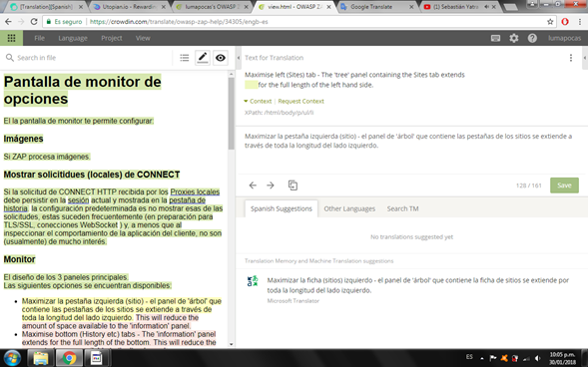588x367 pixels.
Task: Switch to the Google Translate browser tab
Action: 376,7
